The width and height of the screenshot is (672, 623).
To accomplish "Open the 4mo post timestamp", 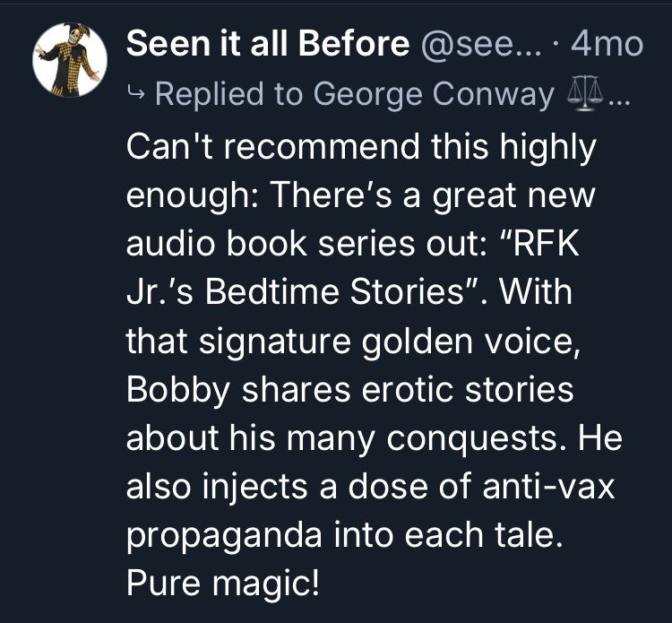I will (x=612, y=45).
